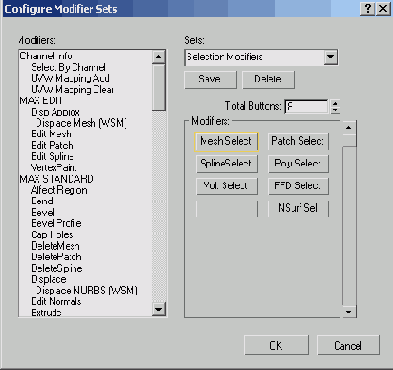Select the Mesh Select modifier button
The width and height of the screenshot is (393, 370).
(x=226, y=142)
